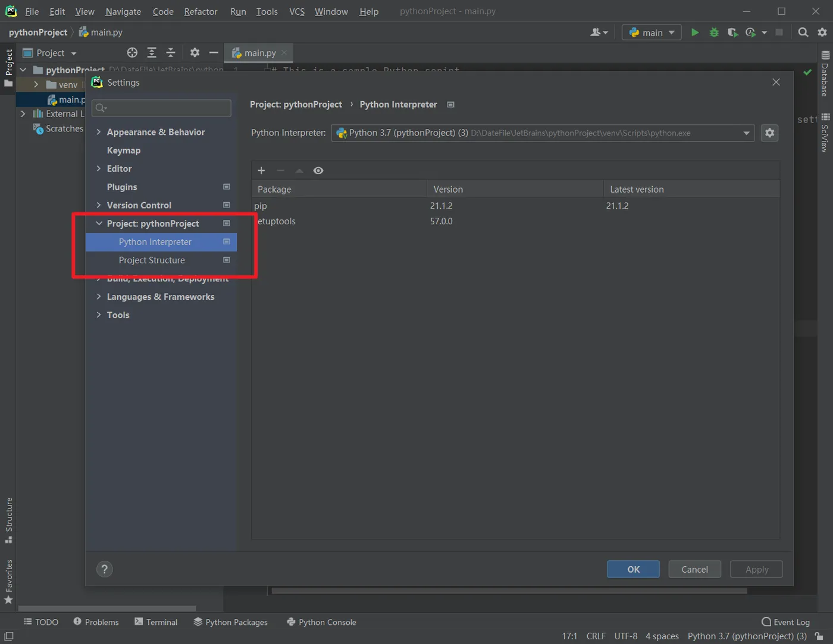Screen dimensions: 833x644
Task: Collapse Project: pythonProject settings section
Action: coord(99,224)
